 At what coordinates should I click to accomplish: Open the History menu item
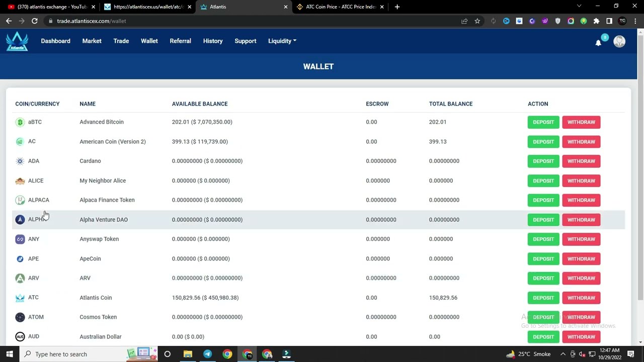click(213, 41)
